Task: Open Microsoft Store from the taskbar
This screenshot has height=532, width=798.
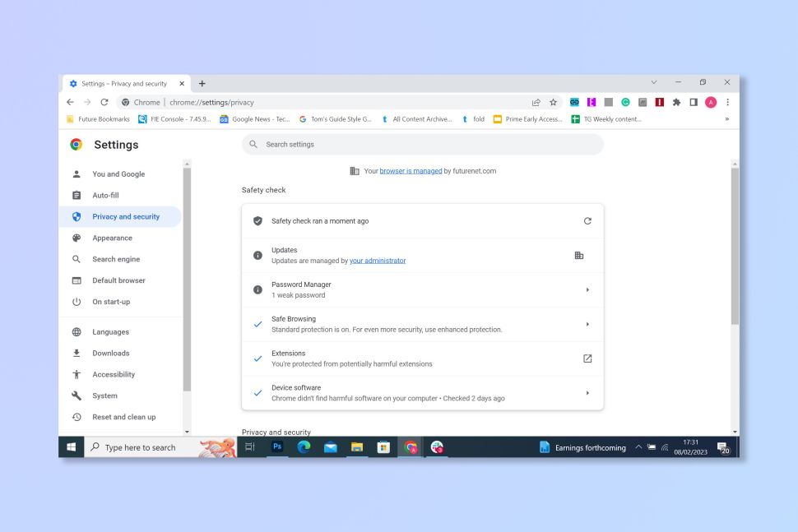Action: tap(383, 447)
